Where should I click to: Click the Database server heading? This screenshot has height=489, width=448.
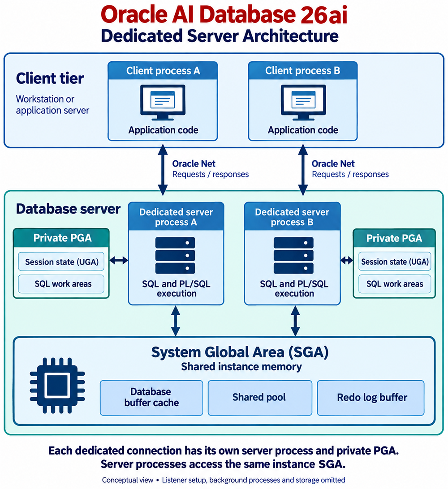(x=68, y=209)
